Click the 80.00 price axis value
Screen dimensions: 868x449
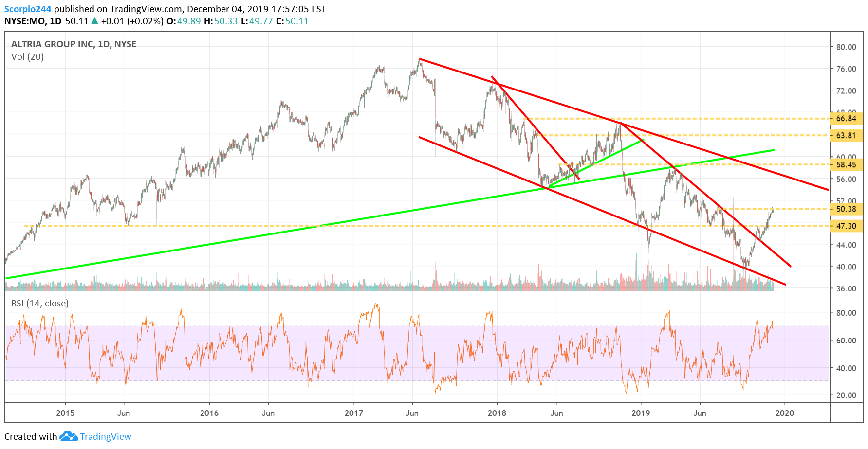846,47
